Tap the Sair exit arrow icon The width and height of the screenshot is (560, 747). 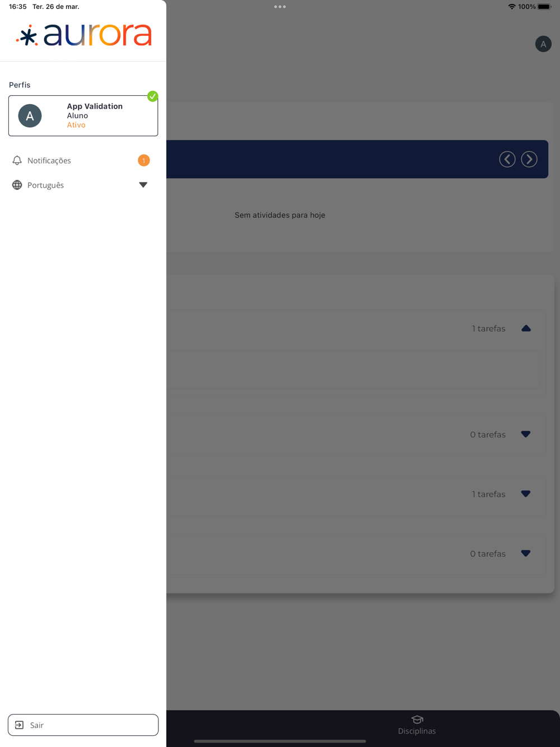point(19,725)
